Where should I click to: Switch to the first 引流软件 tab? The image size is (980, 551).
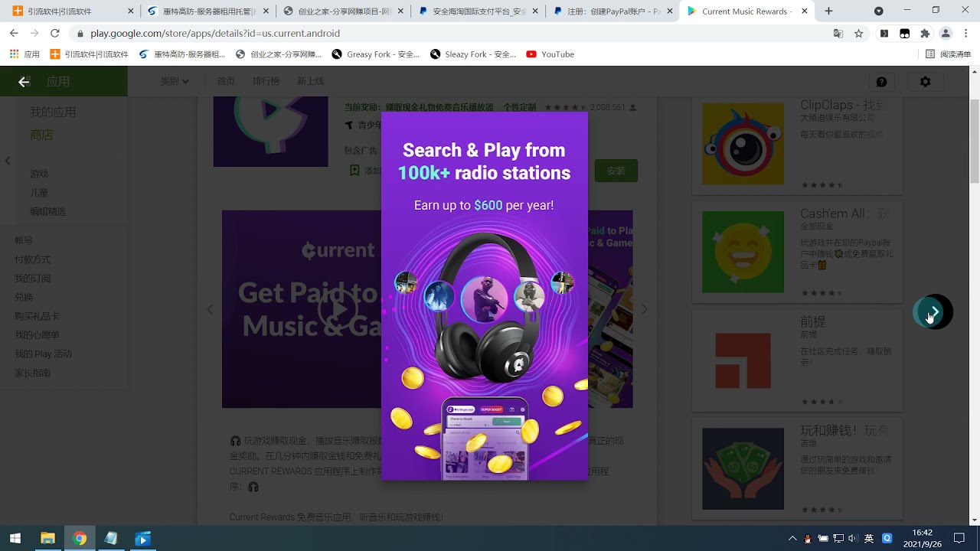click(71, 11)
